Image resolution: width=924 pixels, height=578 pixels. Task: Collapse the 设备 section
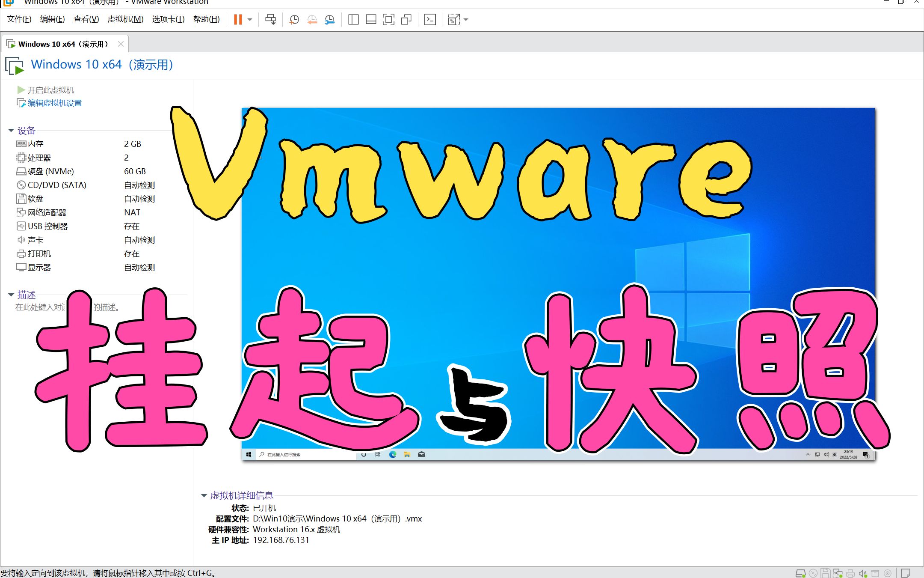[11, 131]
